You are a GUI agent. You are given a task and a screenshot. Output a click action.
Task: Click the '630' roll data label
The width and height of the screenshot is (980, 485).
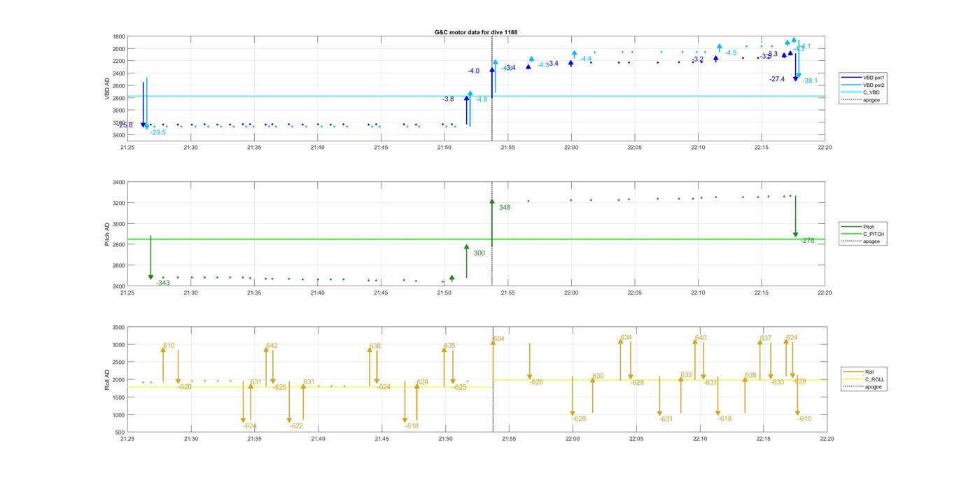tap(598, 376)
